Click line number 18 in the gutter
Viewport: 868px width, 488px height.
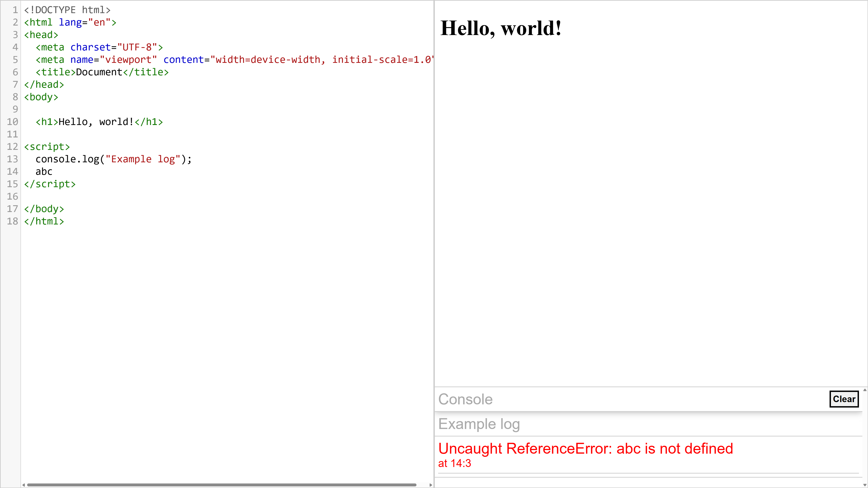click(12, 221)
